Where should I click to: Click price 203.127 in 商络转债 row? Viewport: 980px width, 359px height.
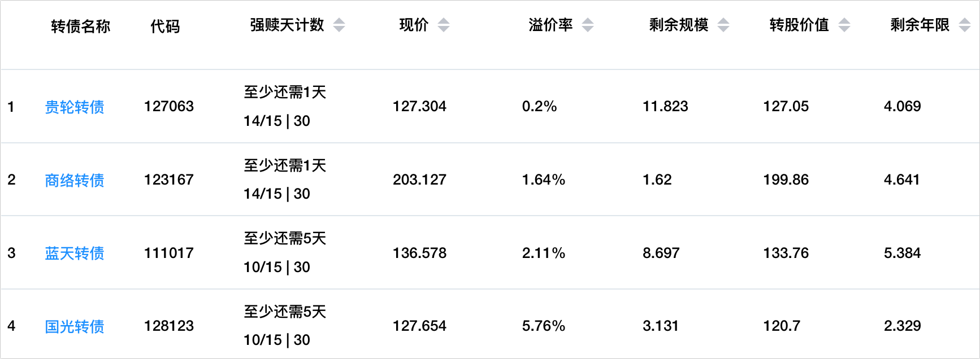[x=419, y=179]
